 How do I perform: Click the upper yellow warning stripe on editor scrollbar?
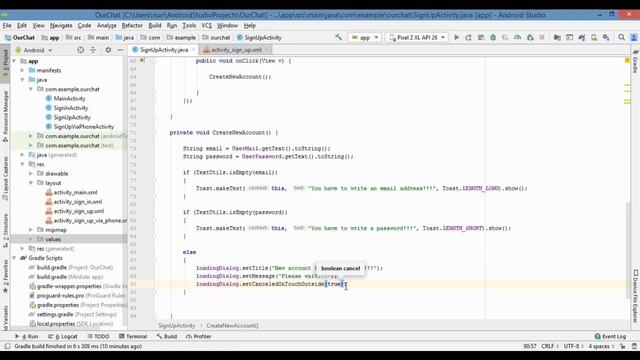pyautogui.click(x=627, y=85)
